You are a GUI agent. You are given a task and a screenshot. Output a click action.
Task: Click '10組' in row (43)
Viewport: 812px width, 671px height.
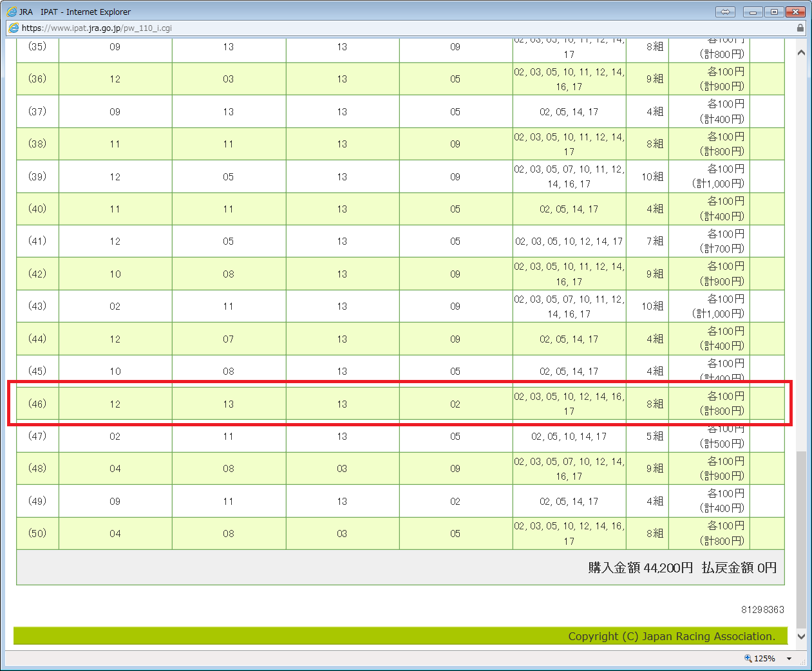(x=652, y=306)
